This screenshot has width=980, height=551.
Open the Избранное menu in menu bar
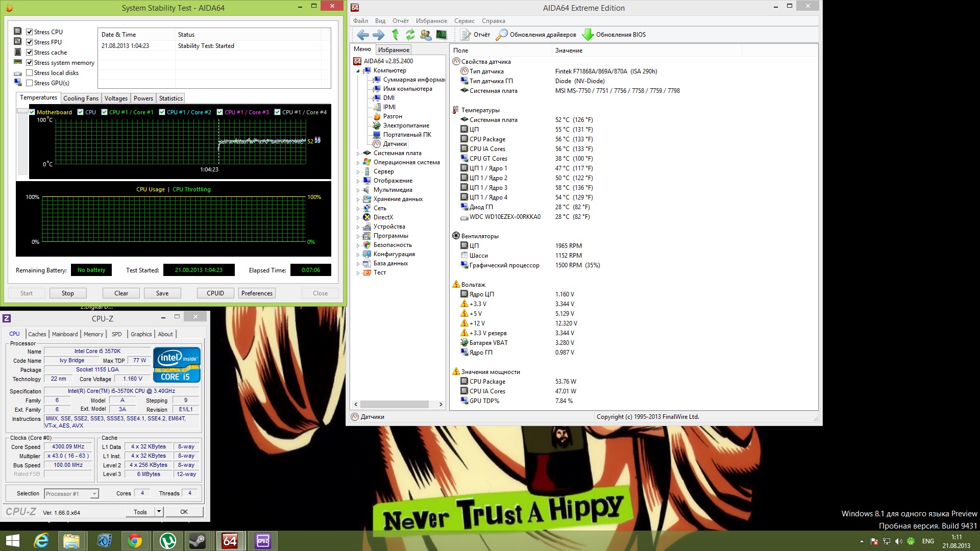(431, 21)
